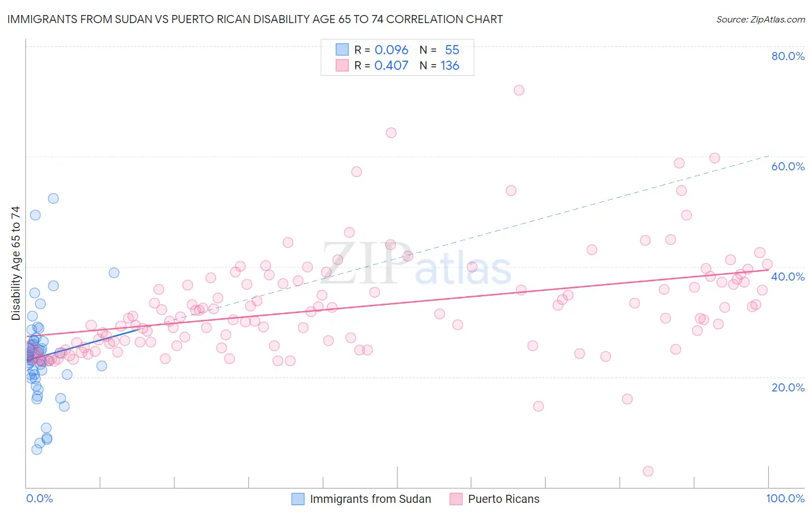Click the chart title text

click(x=255, y=19)
